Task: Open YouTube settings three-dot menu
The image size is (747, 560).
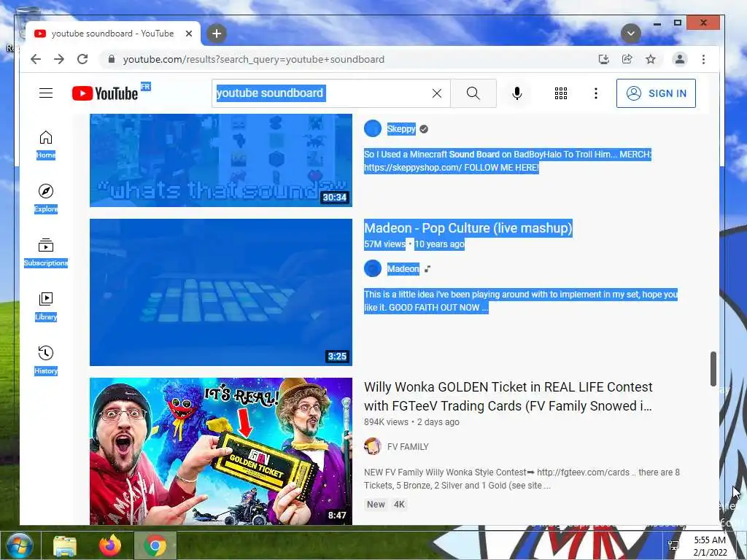Action: pos(595,93)
